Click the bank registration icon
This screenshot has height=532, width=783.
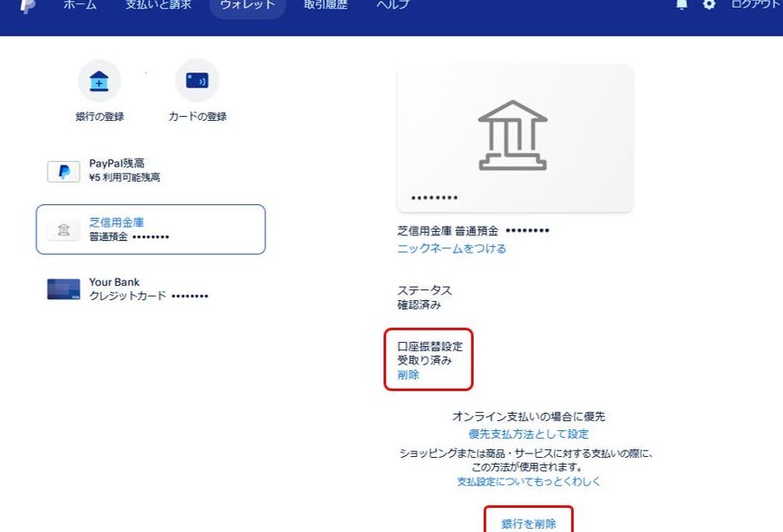click(x=99, y=81)
